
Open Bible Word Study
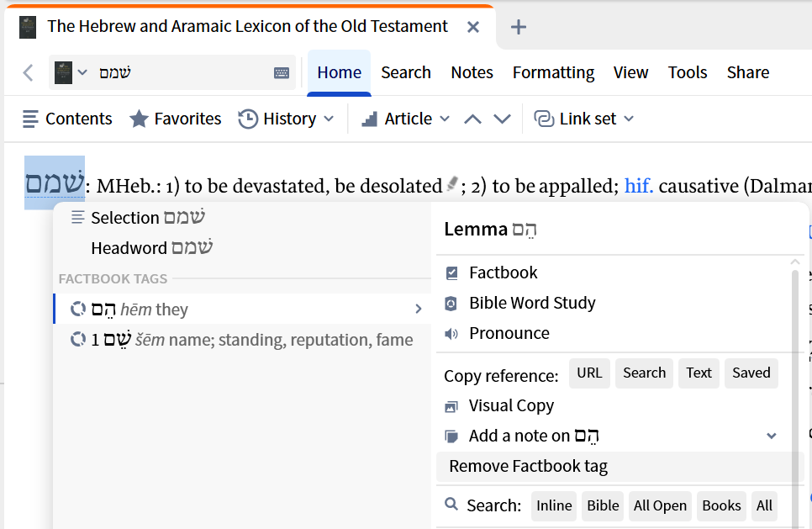(x=532, y=303)
